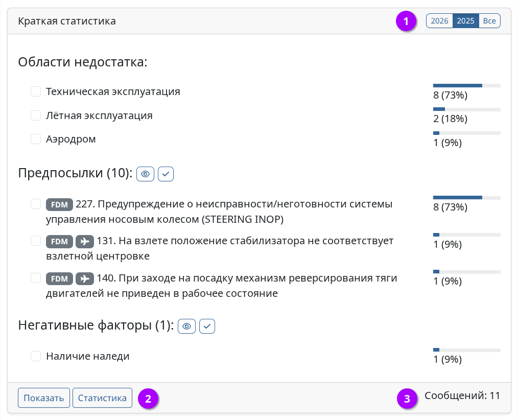Click the airplane icon on item 131

coord(85,241)
